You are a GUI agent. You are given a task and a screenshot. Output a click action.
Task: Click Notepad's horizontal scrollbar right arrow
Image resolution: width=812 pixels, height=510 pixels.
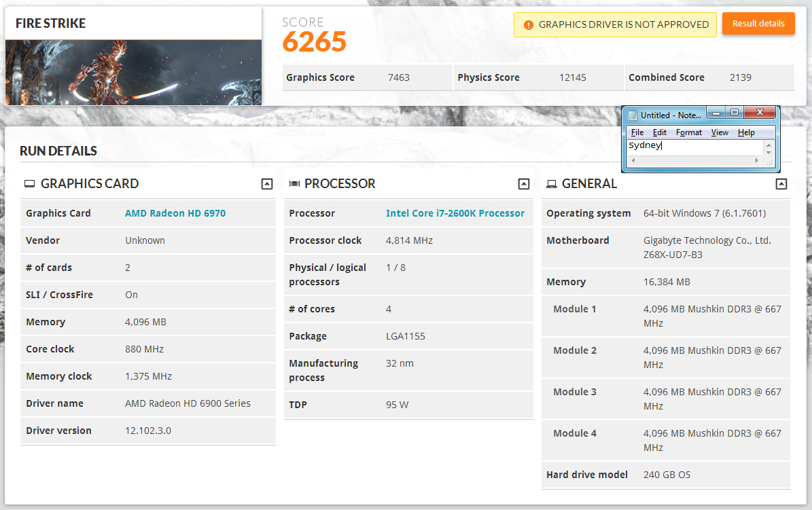(x=757, y=161)
